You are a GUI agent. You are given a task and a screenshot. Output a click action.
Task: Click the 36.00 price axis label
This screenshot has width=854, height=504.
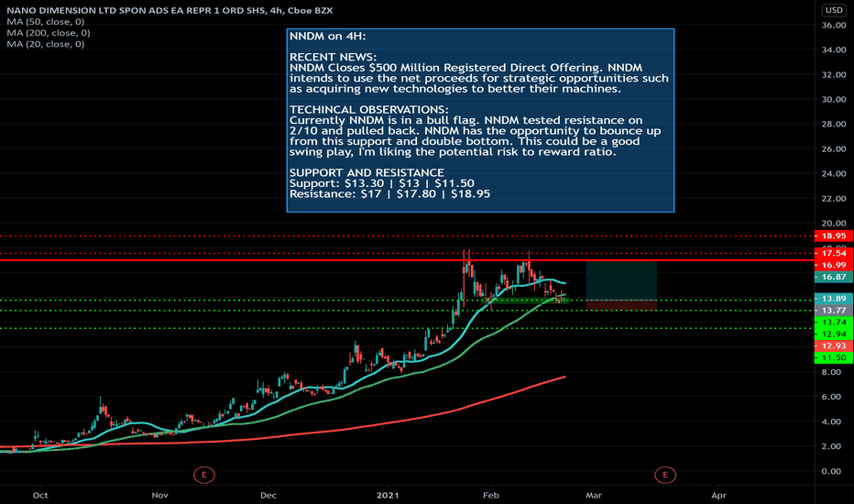[x=834, y=25]
